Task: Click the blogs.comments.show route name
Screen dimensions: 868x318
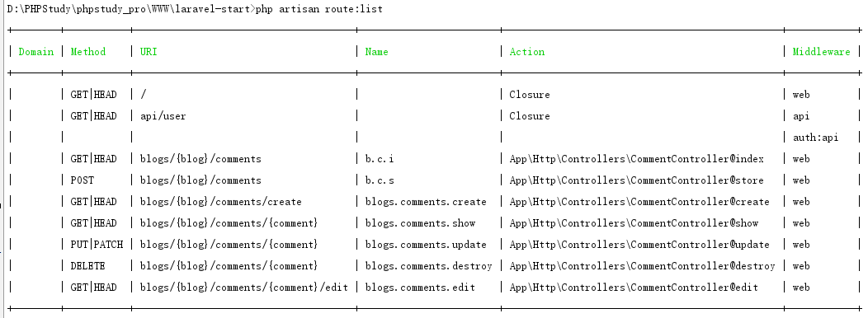Action: pyautogui.click(x=420, y=223)
